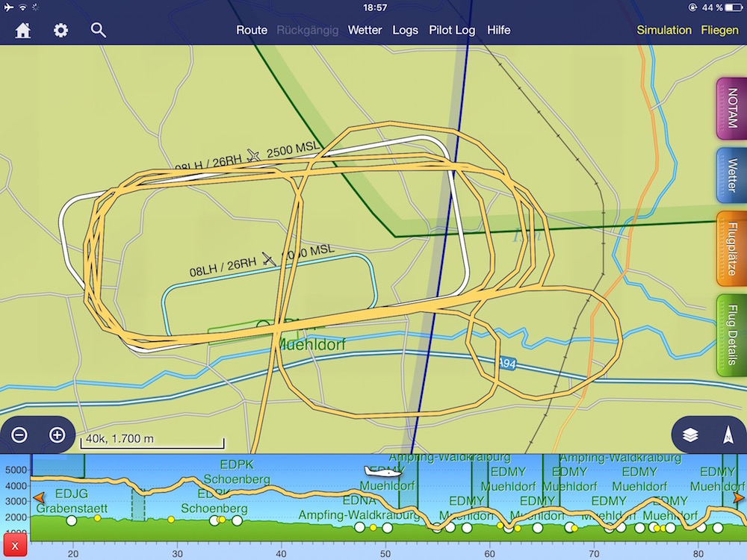Tap the search magnifier icon
This screenshot has width=747, height=560.
[98, 30]
